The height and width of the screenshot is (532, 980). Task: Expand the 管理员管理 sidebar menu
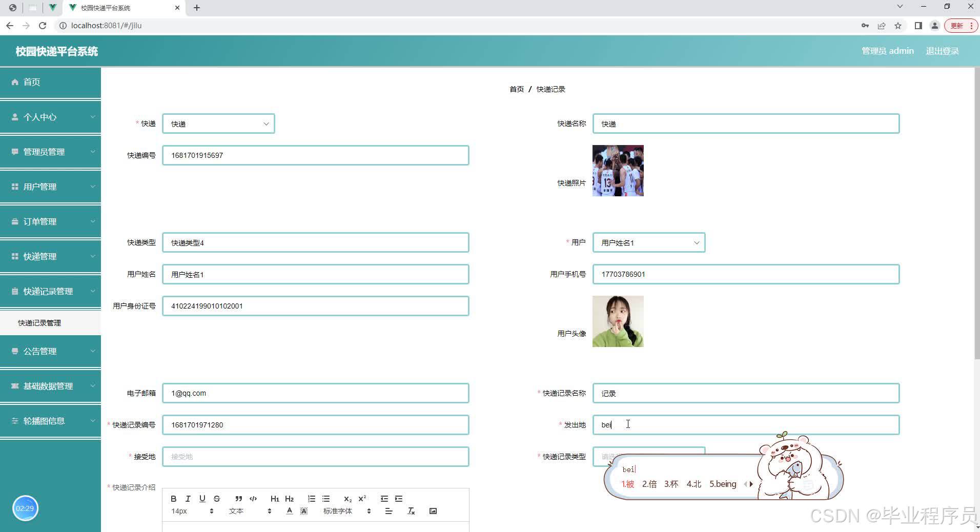tap(50, 152)
